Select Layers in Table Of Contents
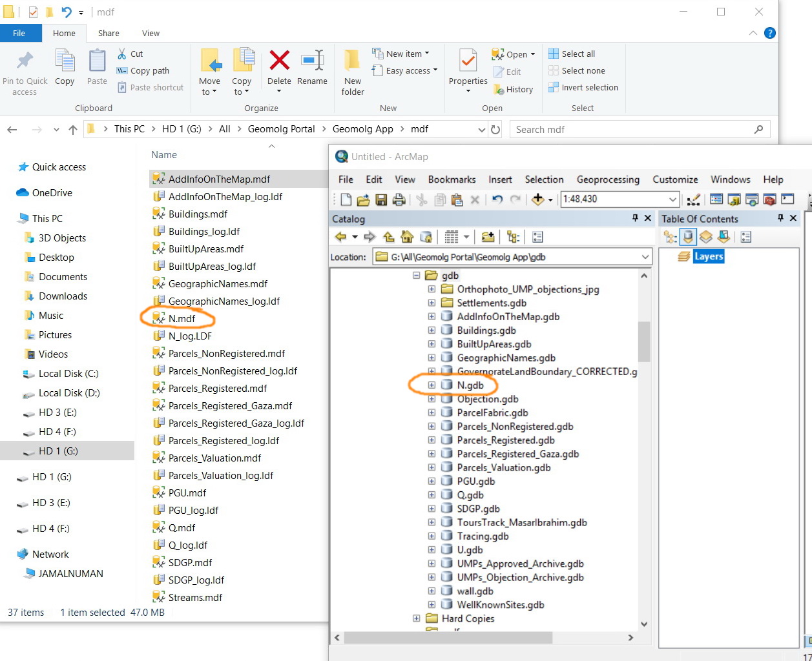 709,256
